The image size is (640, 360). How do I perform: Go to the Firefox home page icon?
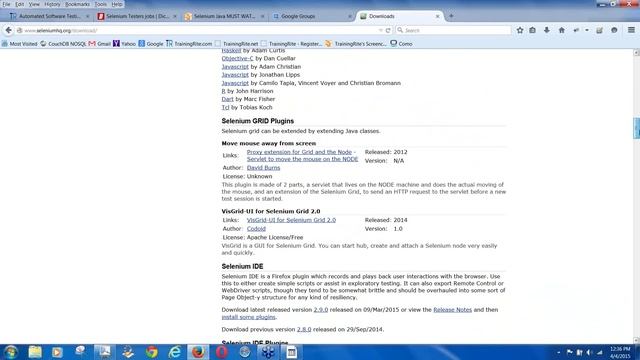pos(562,30)
